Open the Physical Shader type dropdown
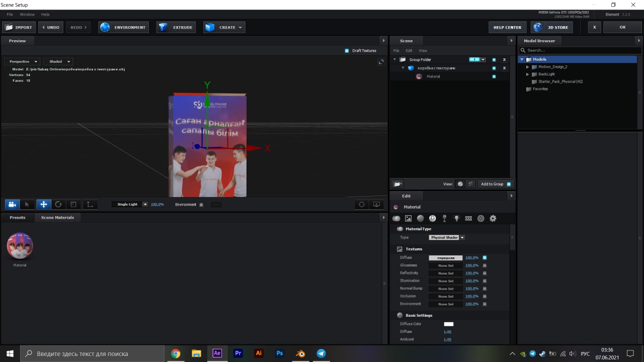This screenshot has height=362, width=644. click(x=447, y=237)
